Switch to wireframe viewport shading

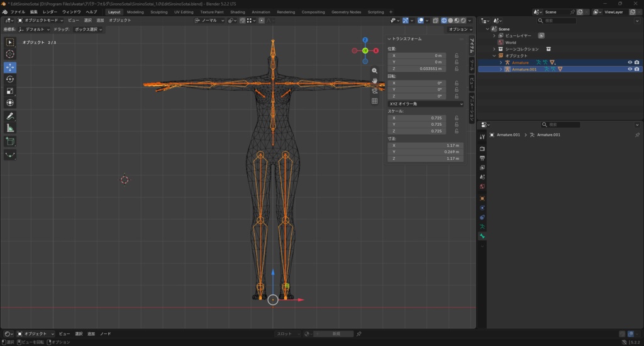click(444, 20)
